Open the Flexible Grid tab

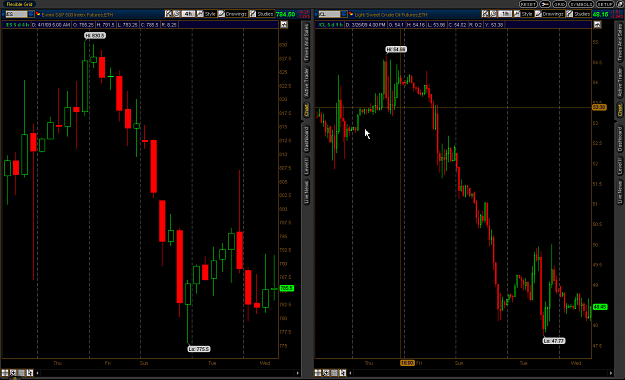point(20,4)
